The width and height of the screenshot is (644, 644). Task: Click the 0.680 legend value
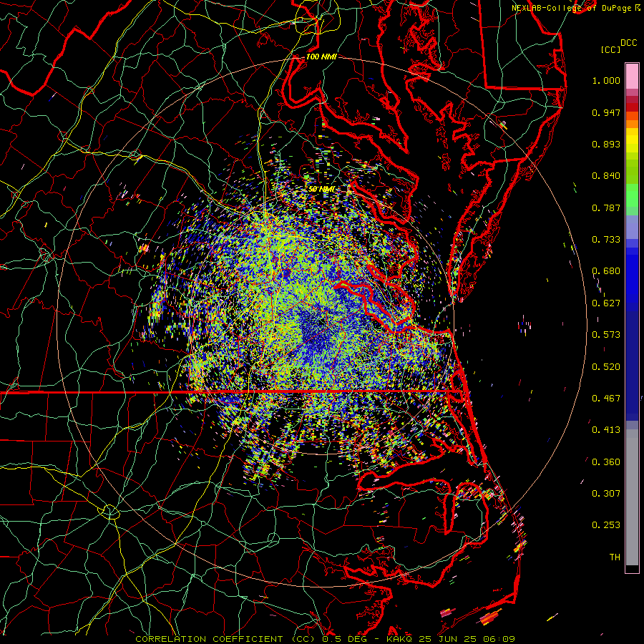click(x=606, y=271)
